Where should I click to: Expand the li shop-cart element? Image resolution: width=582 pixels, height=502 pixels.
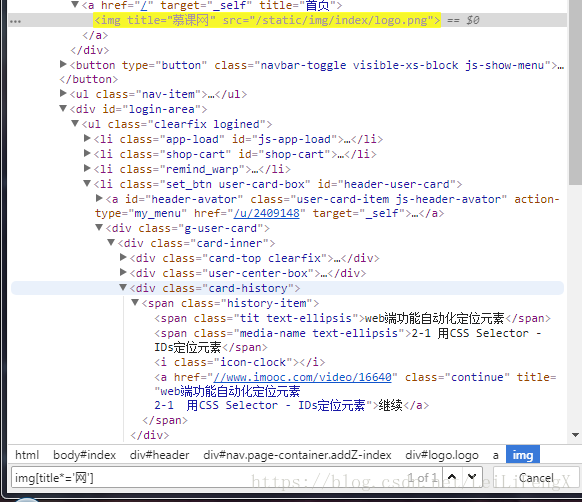[x=87, y=153]
